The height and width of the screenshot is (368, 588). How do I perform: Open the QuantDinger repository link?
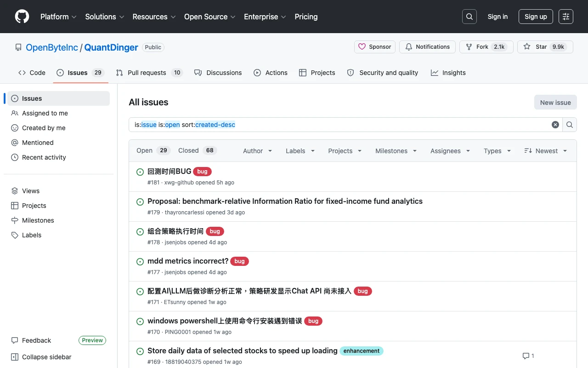pos(111,47)
